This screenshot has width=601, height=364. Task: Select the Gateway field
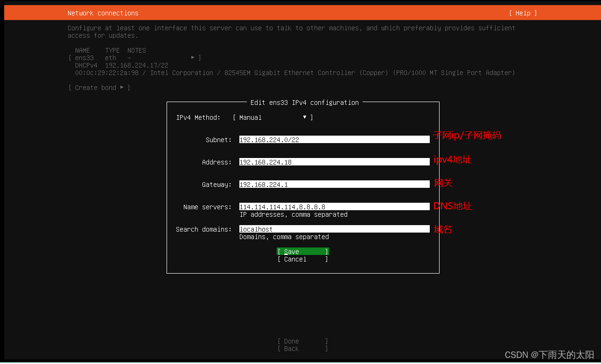334,184
